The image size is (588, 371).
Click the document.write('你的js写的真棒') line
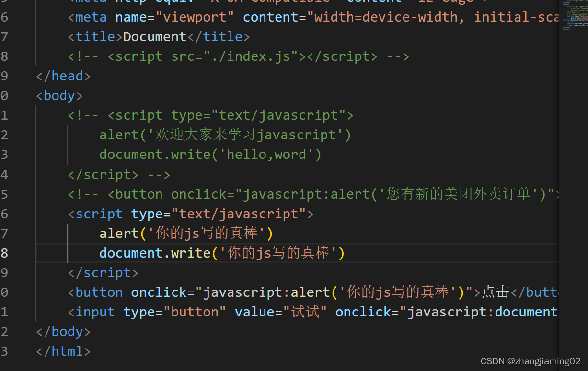click(222, 253)
